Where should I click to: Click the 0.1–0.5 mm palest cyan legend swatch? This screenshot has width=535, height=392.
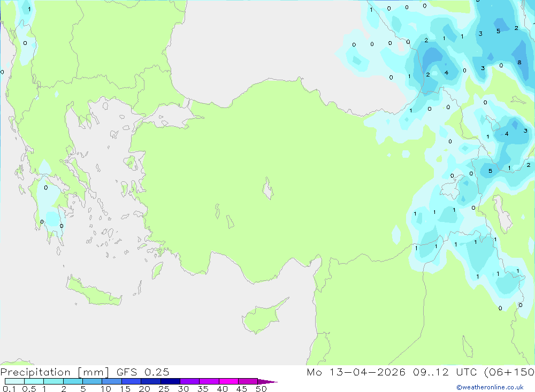pos(14,381)
